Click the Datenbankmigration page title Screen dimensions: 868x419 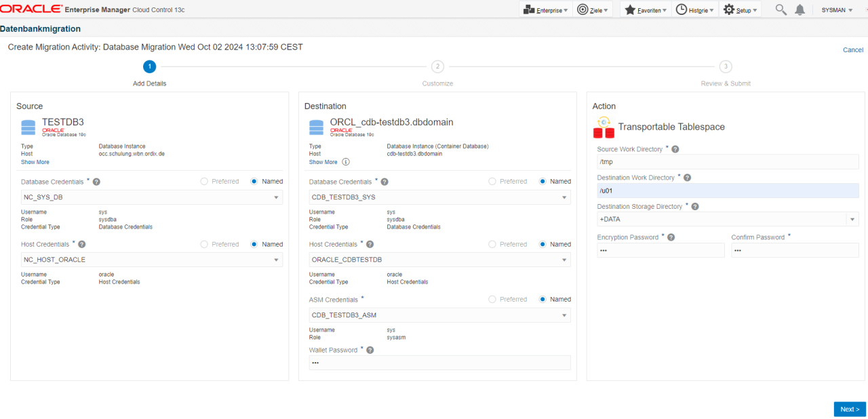click(x=41, y=29)
